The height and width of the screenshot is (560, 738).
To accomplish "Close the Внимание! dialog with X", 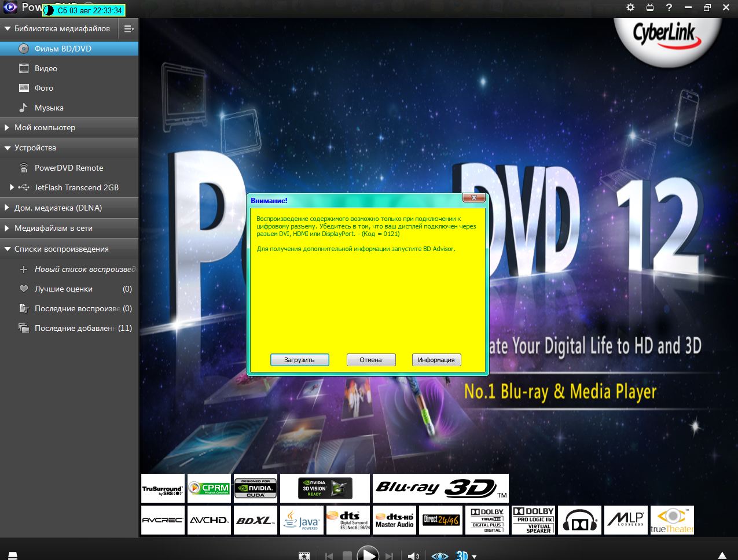I will (474, 198).
